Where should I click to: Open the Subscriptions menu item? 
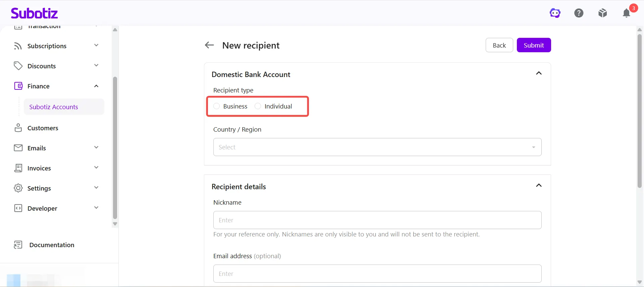(x=47, y=46)
